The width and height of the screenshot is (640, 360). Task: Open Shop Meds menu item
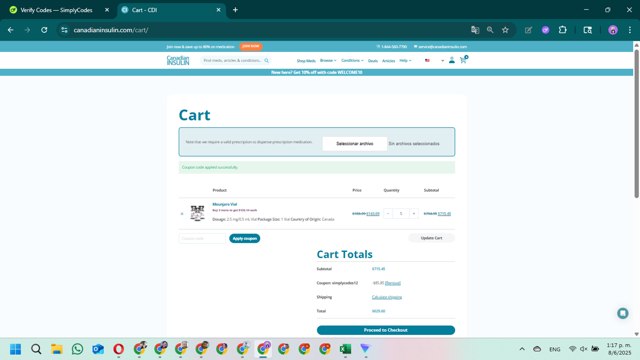coord(306,60)
